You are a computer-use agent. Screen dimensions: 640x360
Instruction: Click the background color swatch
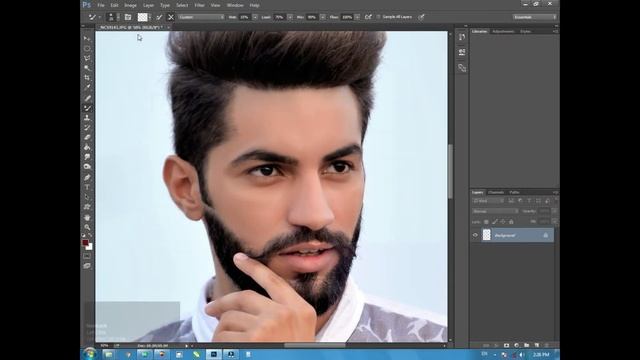click(89, 247)
